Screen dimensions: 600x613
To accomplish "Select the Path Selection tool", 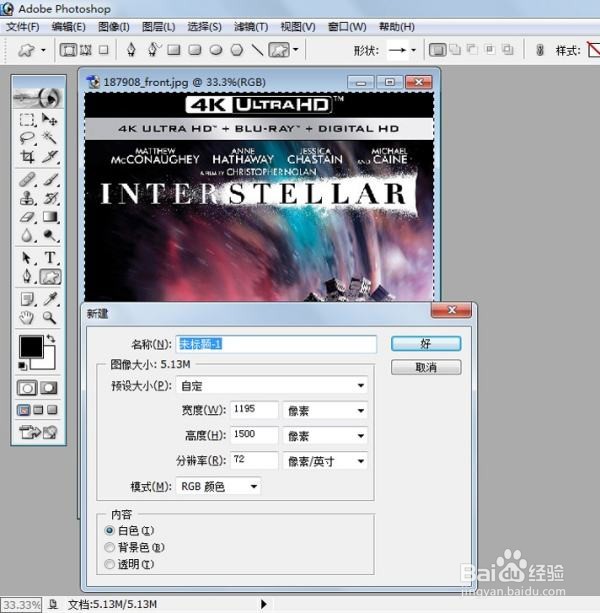I will point(27,258).
